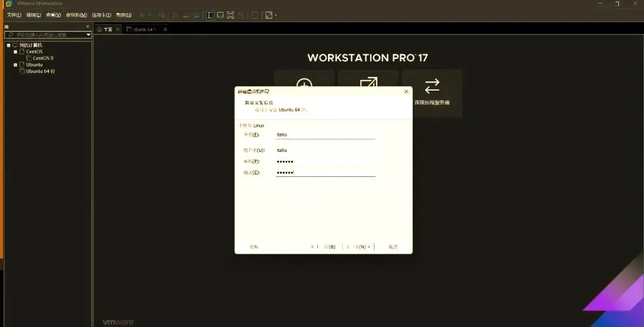The height and width of the screenshot is (327, 644).
Task: Click the console view toolbar icon
Action: [255, 15]
